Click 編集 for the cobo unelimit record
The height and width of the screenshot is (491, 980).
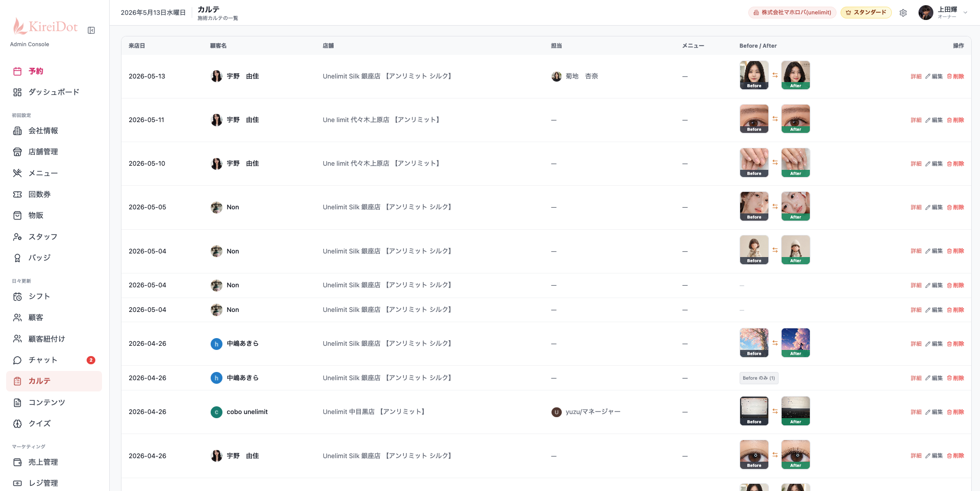coord(934,412)
